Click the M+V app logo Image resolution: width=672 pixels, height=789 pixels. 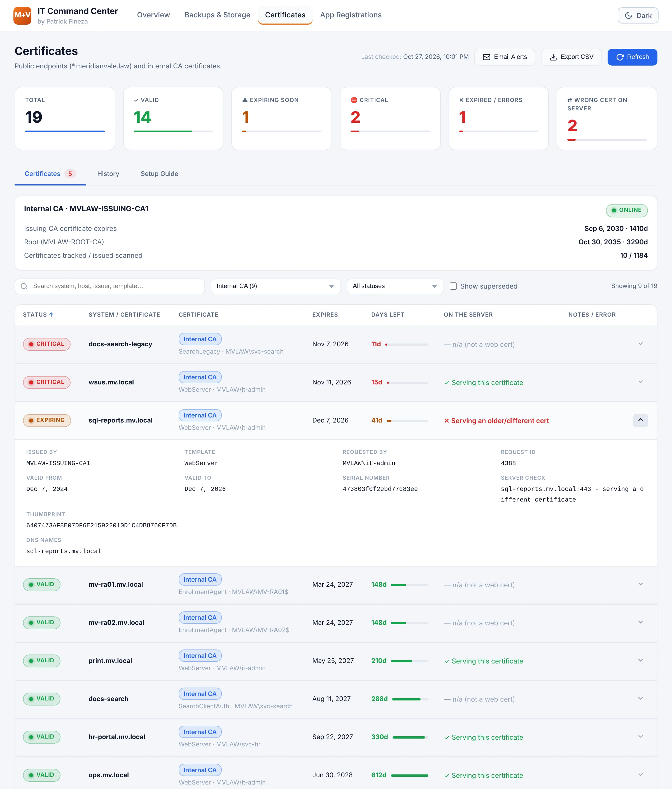22,15
